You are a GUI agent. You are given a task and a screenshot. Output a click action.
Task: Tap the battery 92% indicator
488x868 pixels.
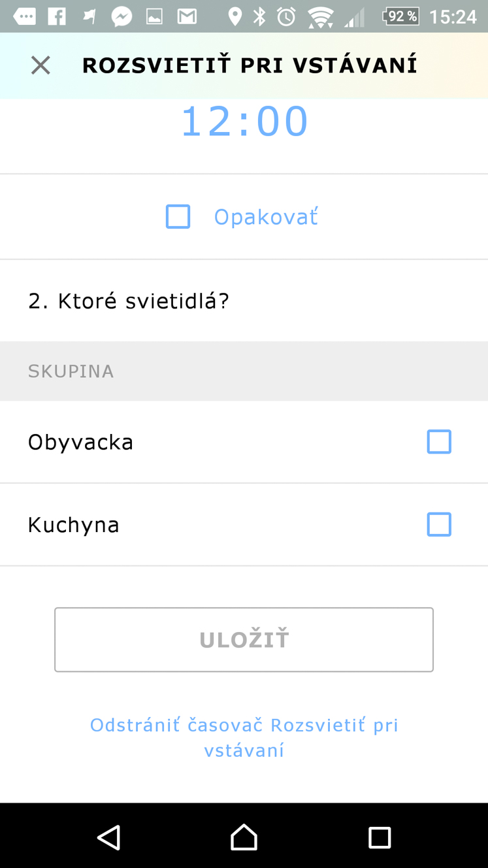point(400,16)
